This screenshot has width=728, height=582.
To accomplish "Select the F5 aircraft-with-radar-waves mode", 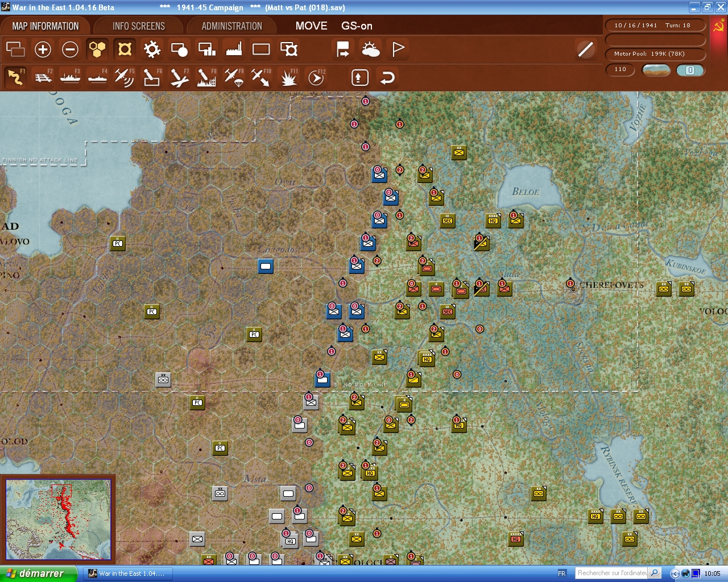I will click(x=125, y=77).
